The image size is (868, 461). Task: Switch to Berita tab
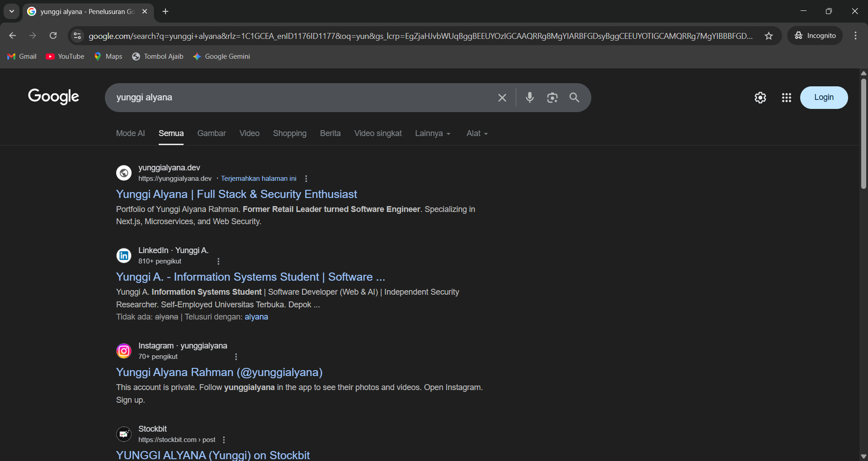[330, 133]
